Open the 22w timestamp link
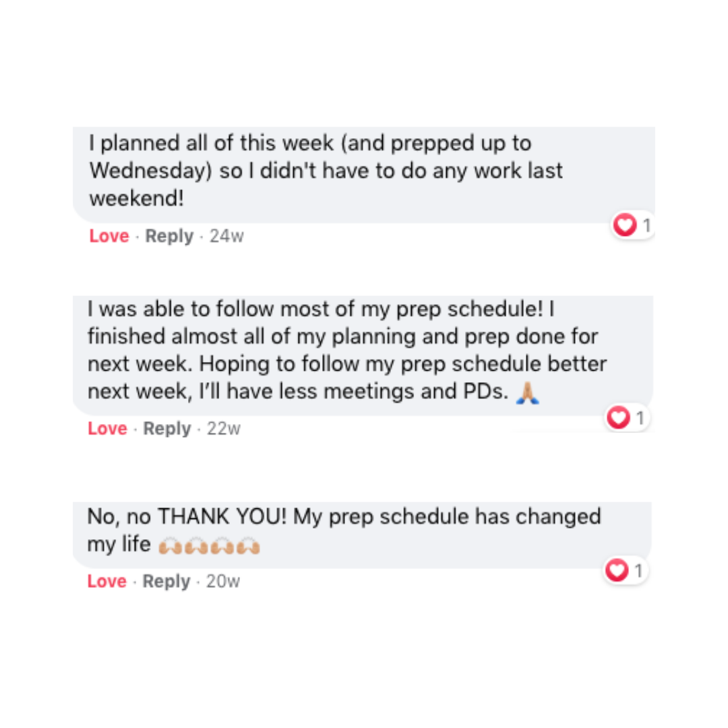Viewport: 728px width, 728px height. coord(223,428)
